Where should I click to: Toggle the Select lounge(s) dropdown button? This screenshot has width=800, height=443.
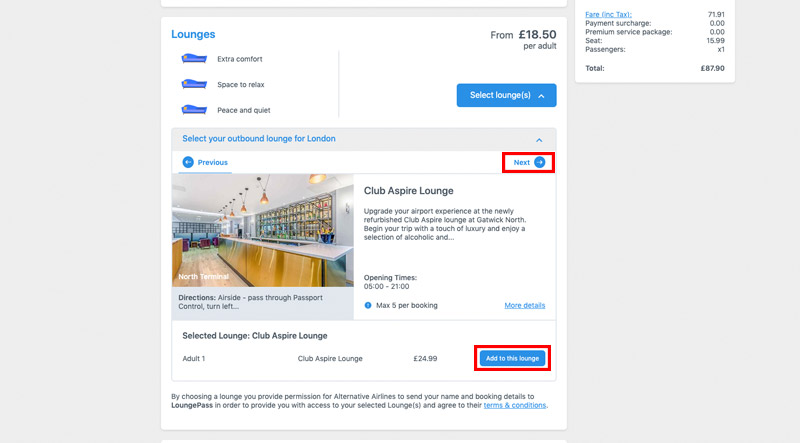click(506, 95)
